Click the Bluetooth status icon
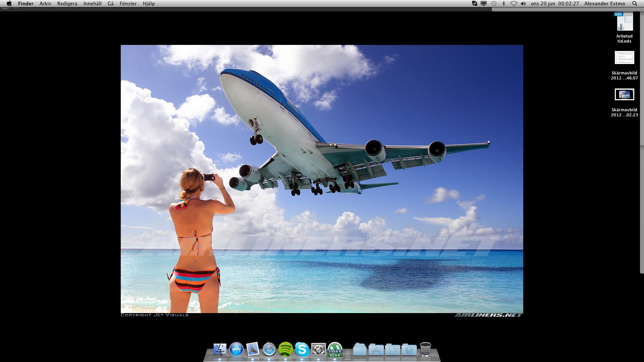Screen dimensions: 644x362 pyautogui.click(x=503, y=4)
